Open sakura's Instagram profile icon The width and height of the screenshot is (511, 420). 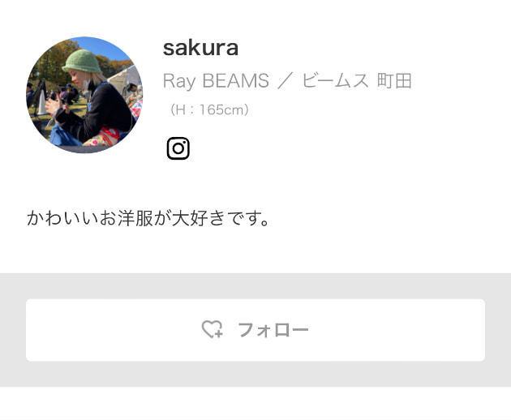178,148
